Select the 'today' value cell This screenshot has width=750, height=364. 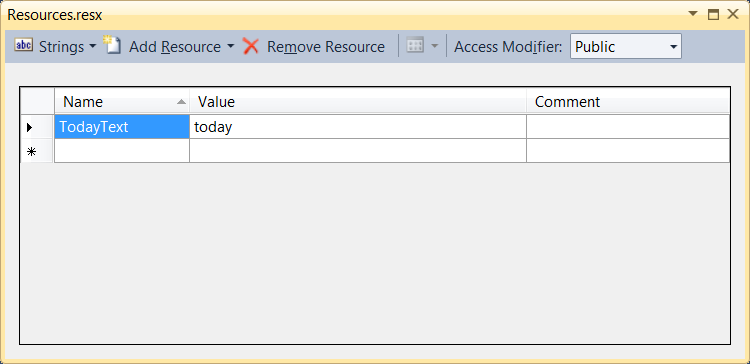(358, 127)
